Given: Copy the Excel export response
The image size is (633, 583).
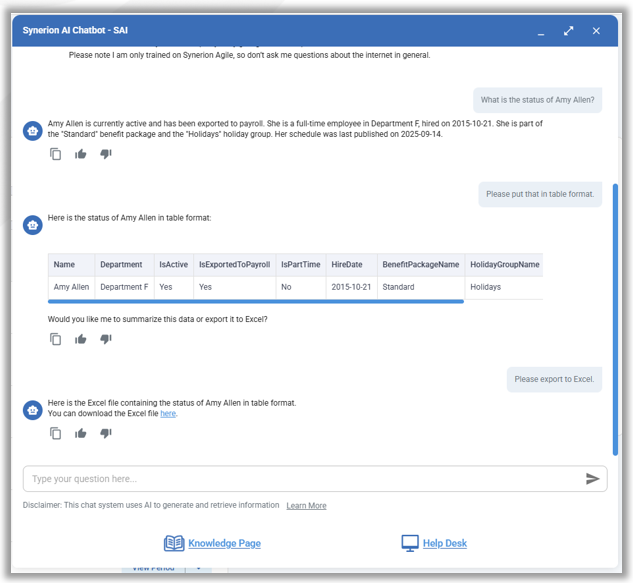Looking at the screenshot, I should point(56,433).
